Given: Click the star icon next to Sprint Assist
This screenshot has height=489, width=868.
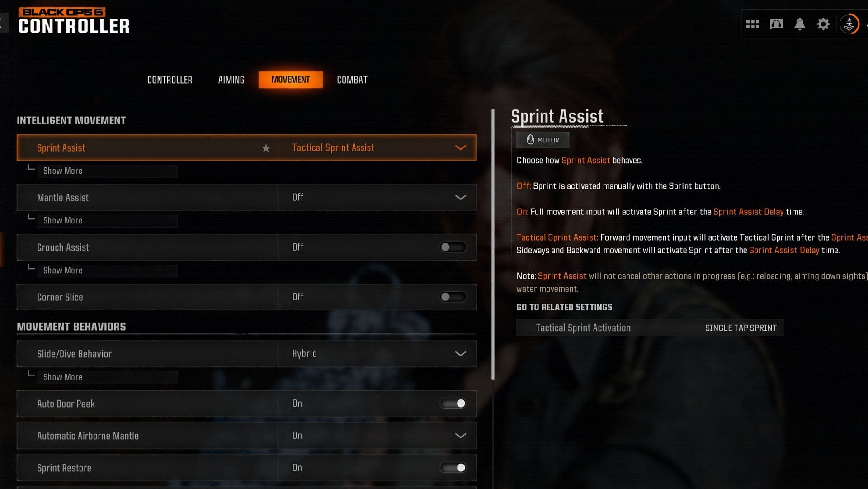Looking at the screenshot, I should point(266,148).
